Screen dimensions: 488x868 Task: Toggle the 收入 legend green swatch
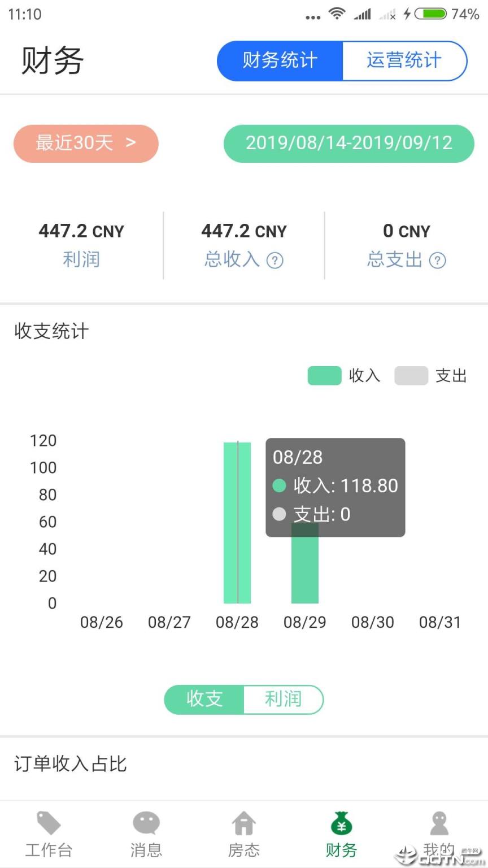click(324, 376)
